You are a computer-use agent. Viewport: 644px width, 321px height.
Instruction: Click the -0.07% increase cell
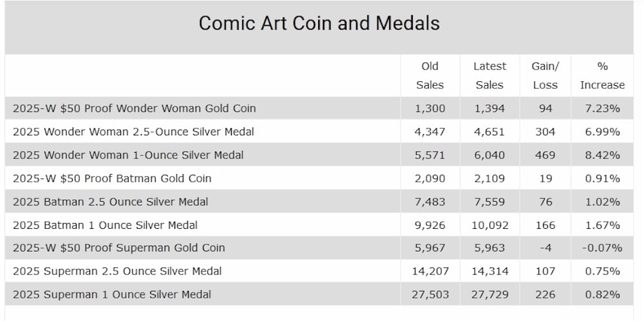click(602, 248)
